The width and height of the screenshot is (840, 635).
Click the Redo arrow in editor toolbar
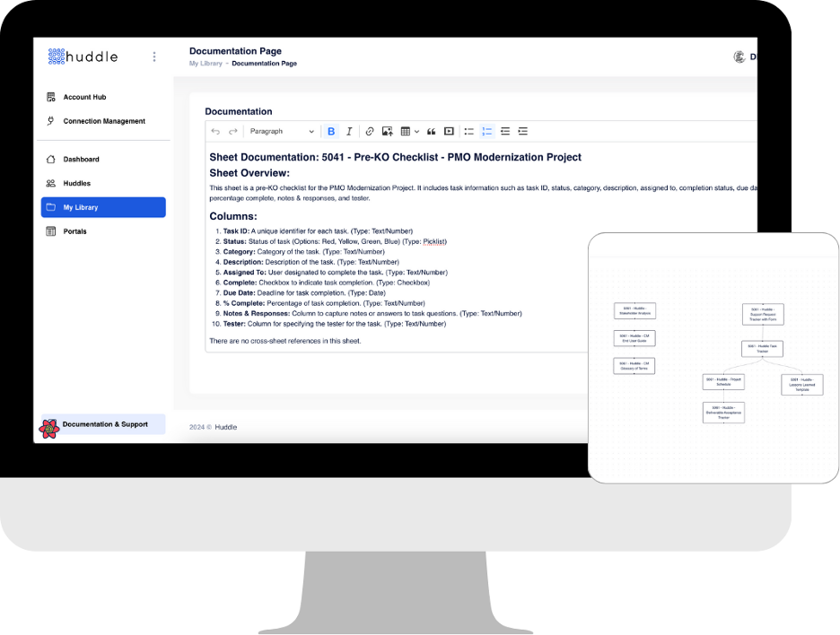point(233,132)
